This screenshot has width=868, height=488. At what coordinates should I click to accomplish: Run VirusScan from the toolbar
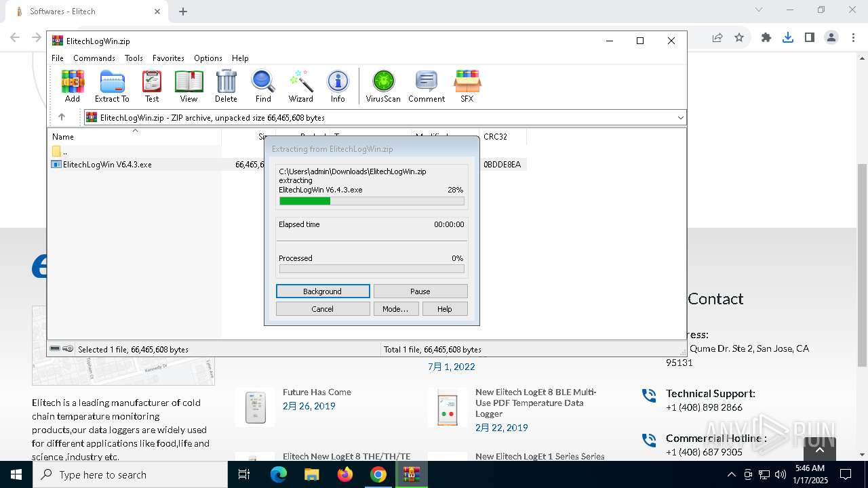(x=383, y=86)
